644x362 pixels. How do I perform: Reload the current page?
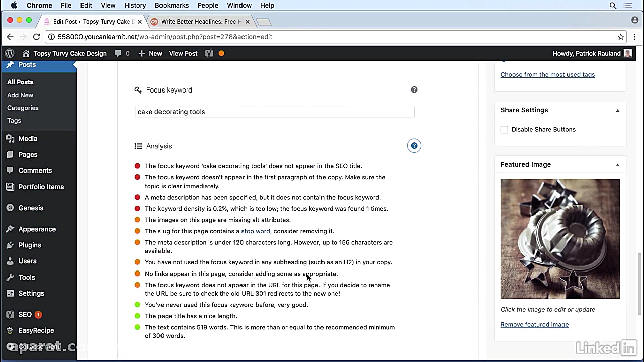coord(36,37)
